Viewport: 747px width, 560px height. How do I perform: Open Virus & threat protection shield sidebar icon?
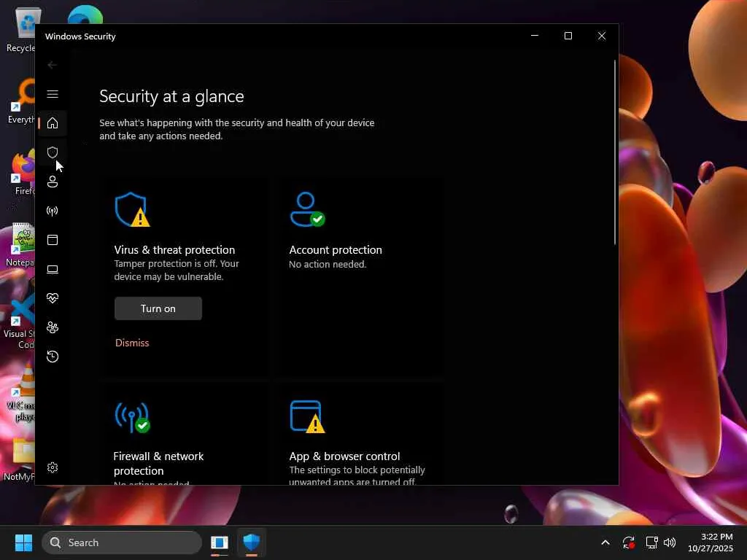click(x=53, y=152)
